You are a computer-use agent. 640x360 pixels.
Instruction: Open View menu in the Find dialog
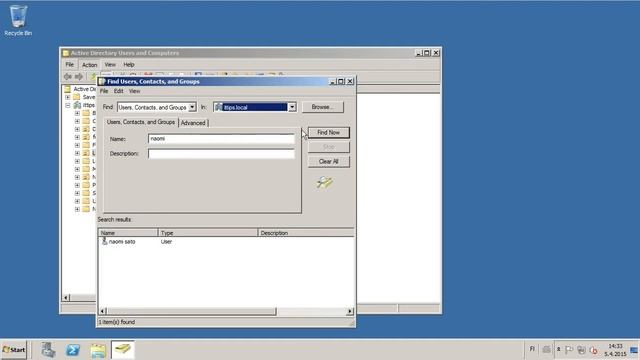134,91
